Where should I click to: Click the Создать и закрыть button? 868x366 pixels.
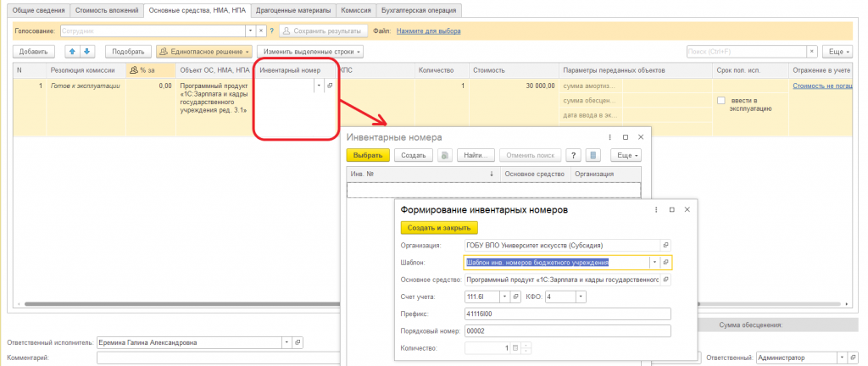coord(439,228)
